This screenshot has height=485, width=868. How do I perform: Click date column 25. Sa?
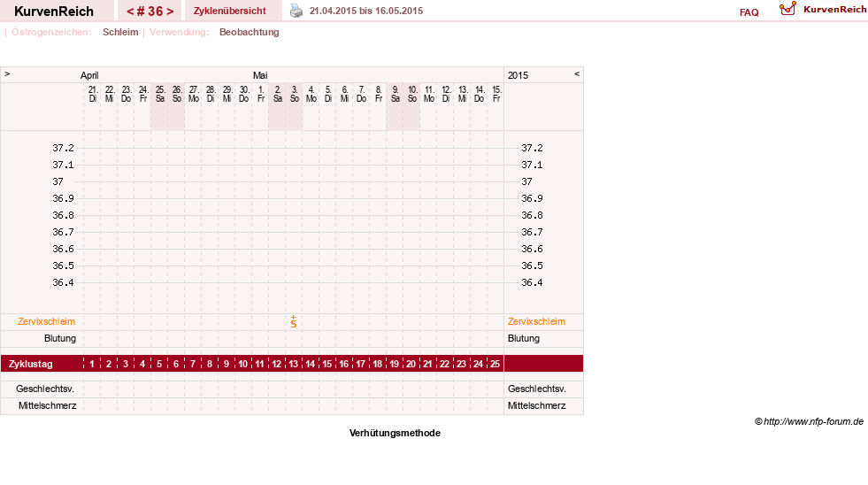(160, 94)
